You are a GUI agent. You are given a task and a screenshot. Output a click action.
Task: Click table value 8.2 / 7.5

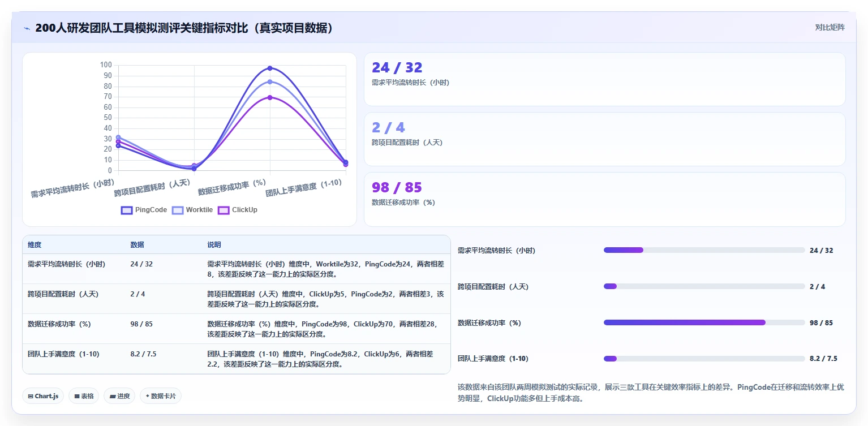[143, 354]
